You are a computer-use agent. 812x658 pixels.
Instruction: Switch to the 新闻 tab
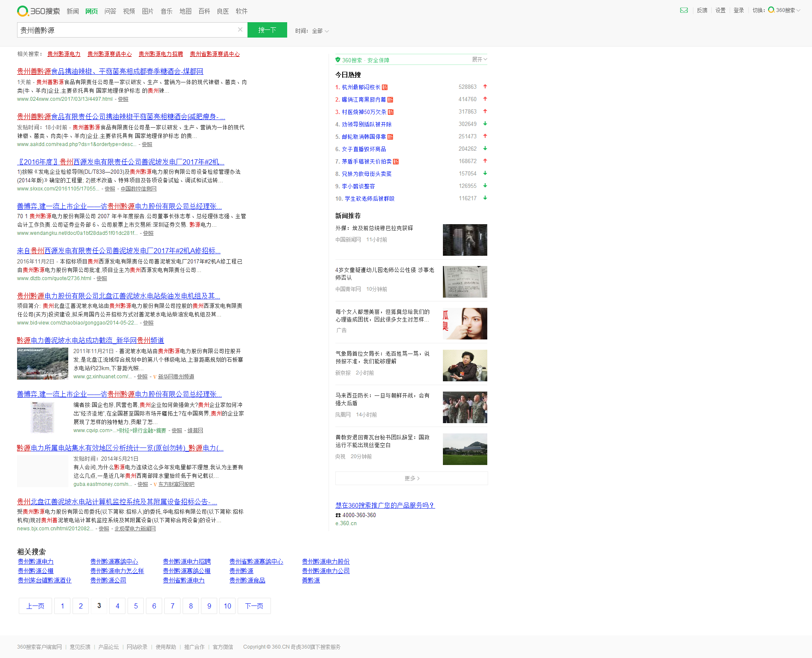point(73,11)
